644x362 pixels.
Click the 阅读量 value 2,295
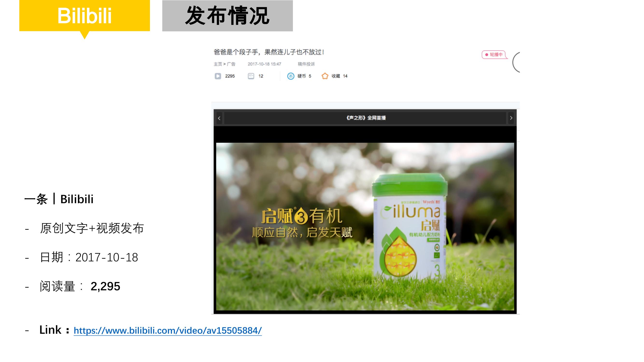coord(105,286)
